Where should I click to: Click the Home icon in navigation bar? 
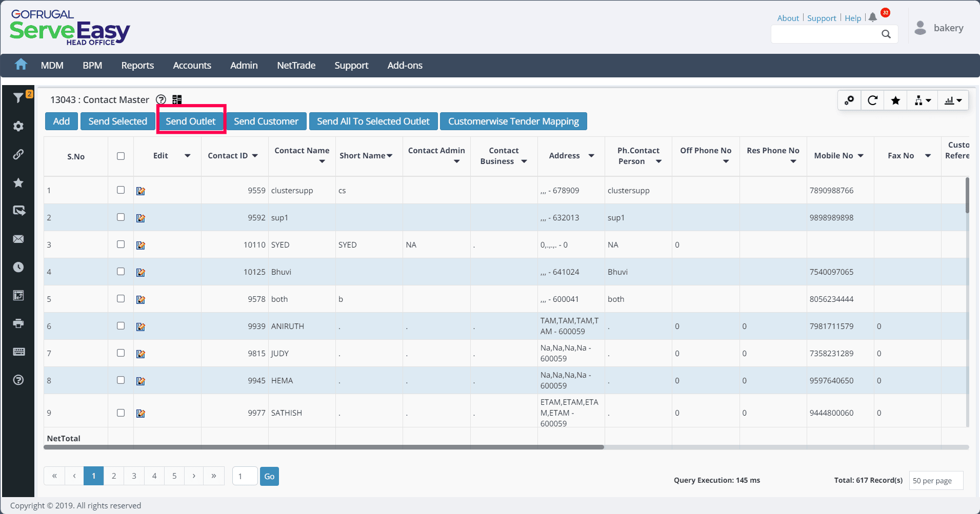pyautogui.click(x=21, y=65)
